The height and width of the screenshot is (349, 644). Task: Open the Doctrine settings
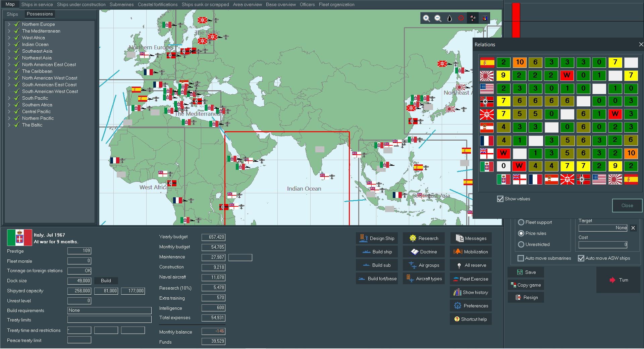[424, 252]
